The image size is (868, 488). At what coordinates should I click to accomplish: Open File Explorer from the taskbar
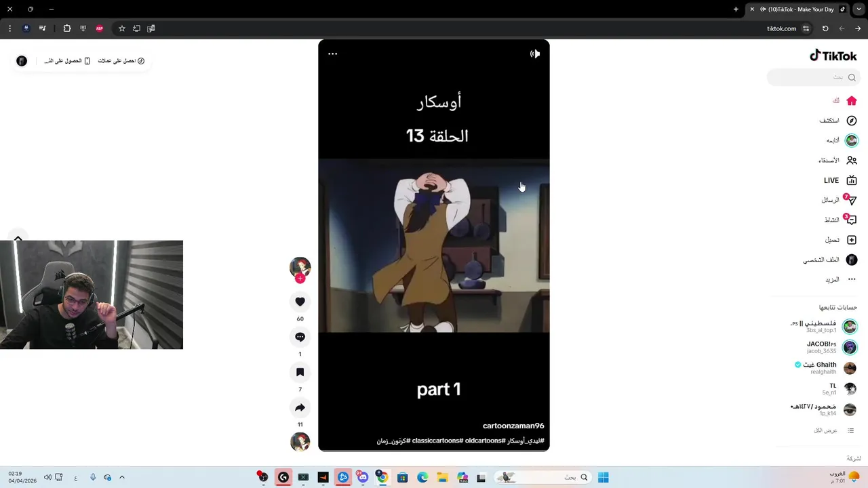442,477
